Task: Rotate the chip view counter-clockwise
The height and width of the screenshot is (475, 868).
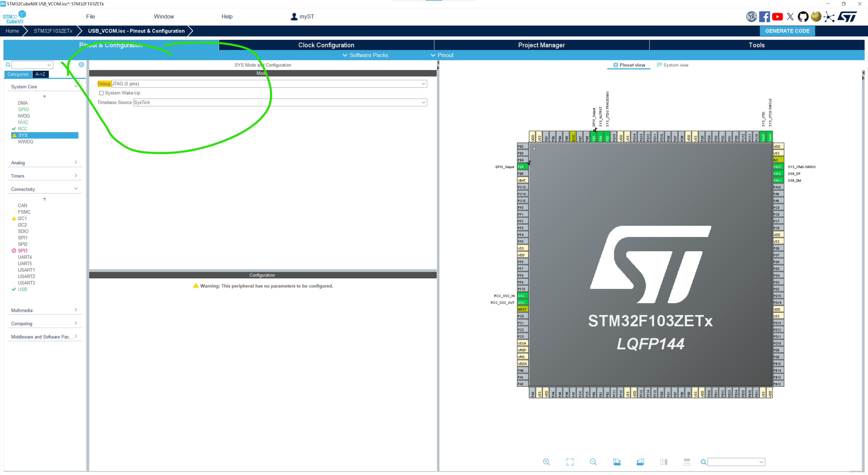Action: (x=640, y=462)
